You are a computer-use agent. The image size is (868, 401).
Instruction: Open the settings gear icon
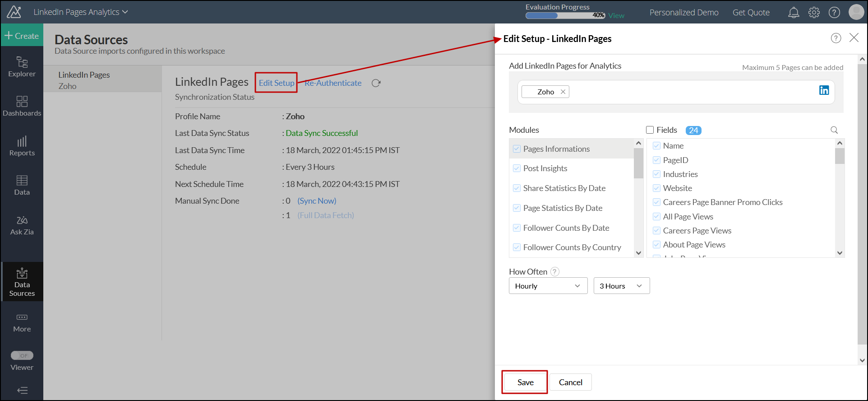pyautogui.click(x=814, y=13)
